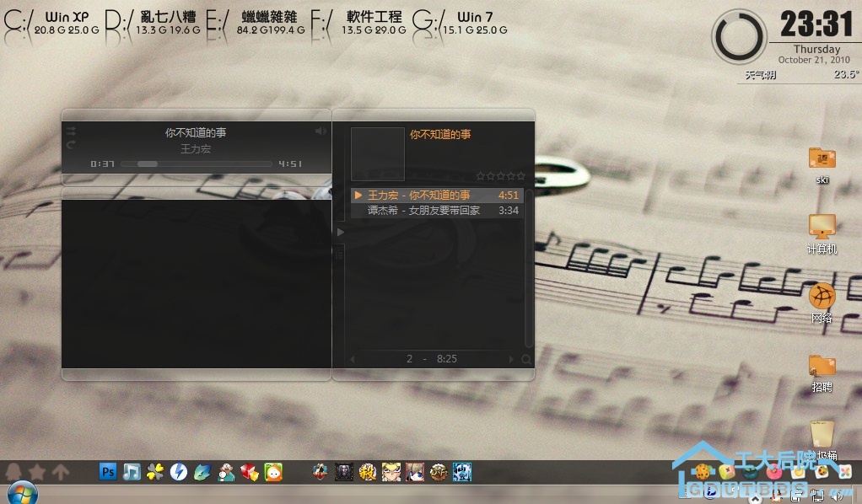Toggle the repeat icon below the shuffle icon

(70, 145)
